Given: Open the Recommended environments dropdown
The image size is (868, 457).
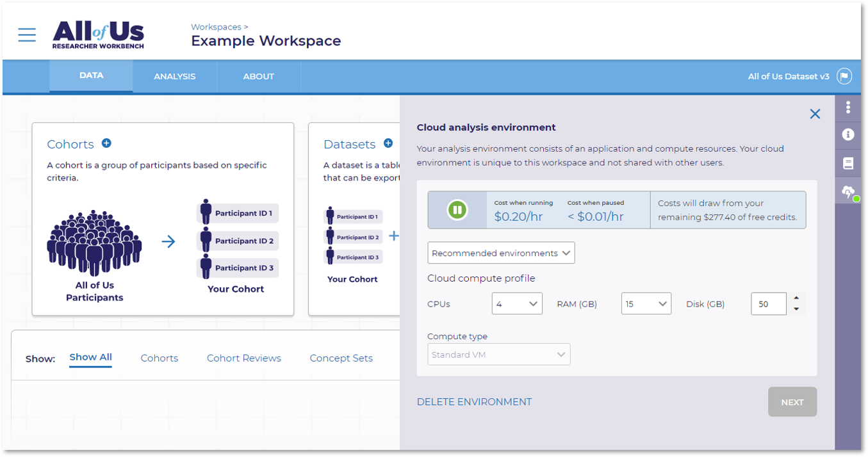Looking at the screenshot, I should coord(501,253).
